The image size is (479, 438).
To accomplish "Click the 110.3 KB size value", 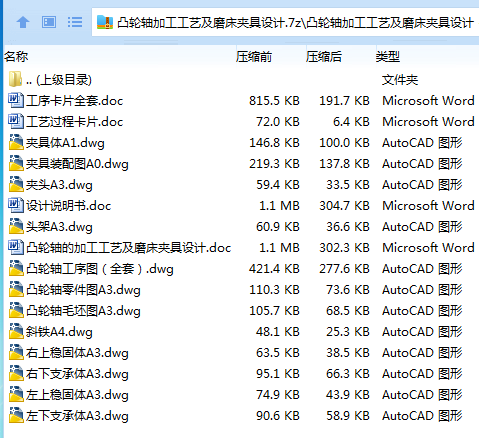I will (274, 290).
